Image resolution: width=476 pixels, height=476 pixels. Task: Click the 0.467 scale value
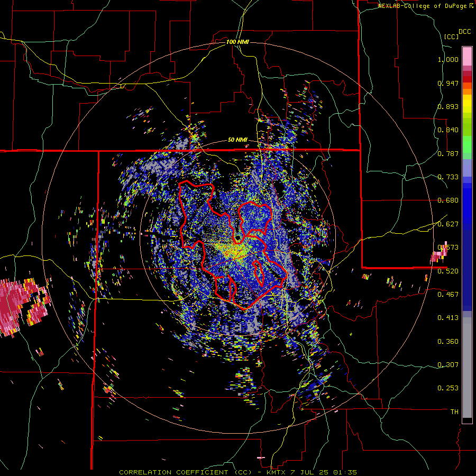tap(448, 295)
